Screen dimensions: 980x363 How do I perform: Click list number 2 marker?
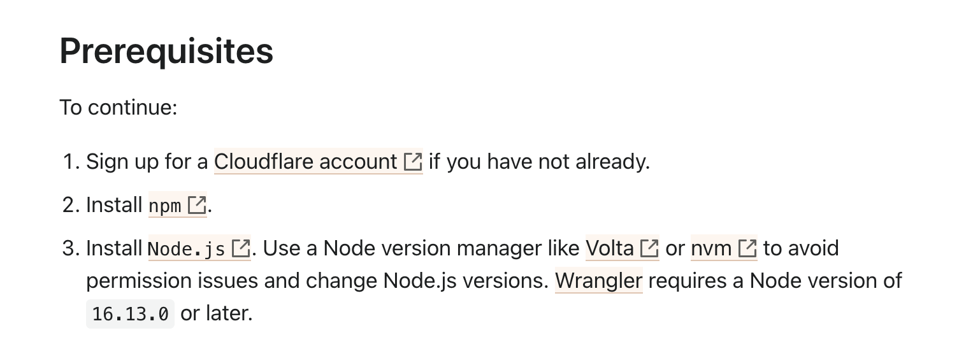70,205
